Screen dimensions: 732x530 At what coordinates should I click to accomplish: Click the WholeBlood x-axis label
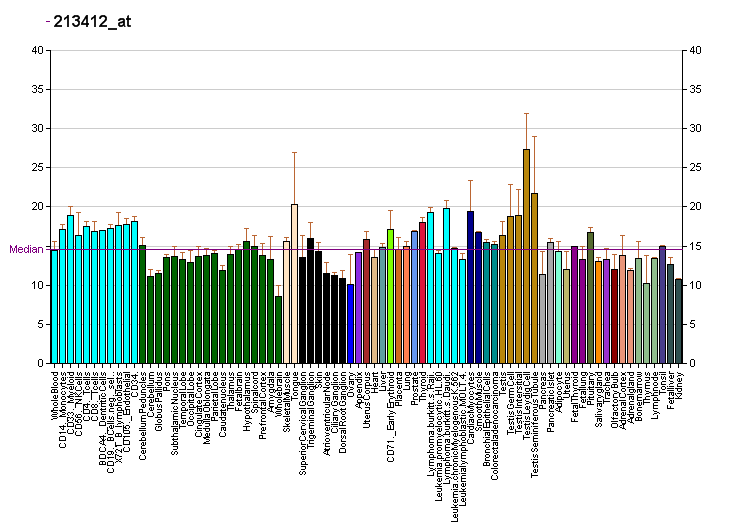pyautogui.click(x=55, y=393)
